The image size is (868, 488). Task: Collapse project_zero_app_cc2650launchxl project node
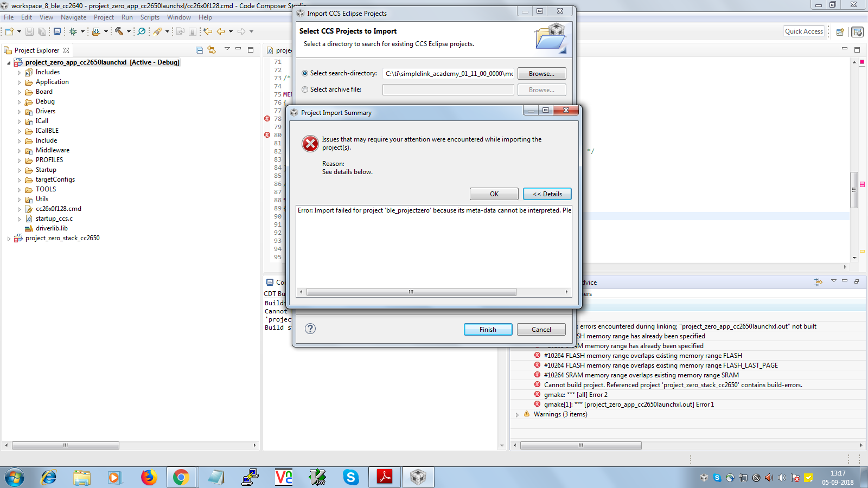(9, 63)
